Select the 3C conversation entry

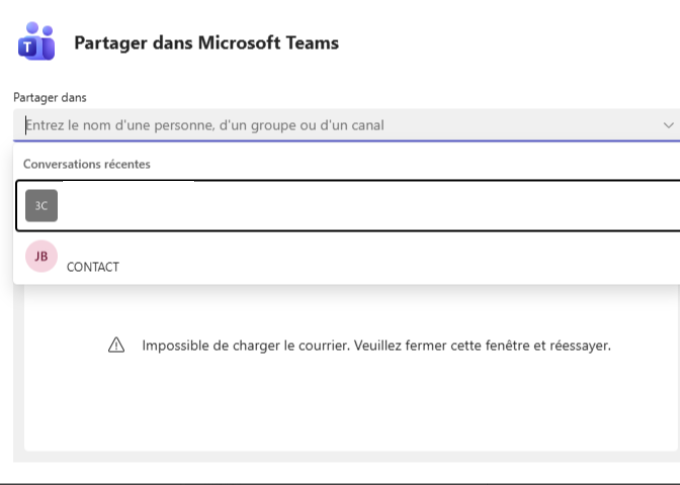[x=348, y=206]
